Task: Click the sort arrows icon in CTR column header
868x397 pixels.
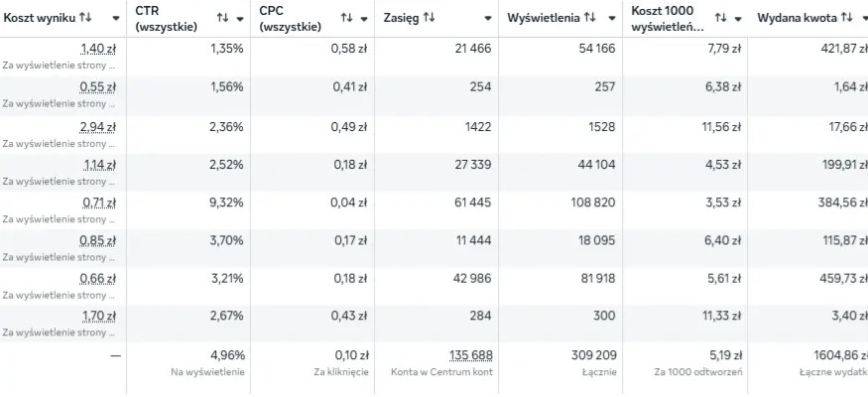Action: (x=221, y=18)
